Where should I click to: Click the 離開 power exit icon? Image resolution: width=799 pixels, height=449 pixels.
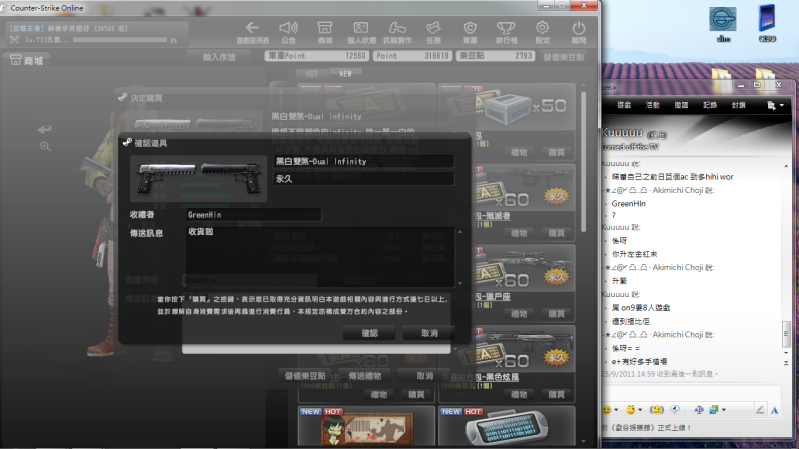click(579, 28)
